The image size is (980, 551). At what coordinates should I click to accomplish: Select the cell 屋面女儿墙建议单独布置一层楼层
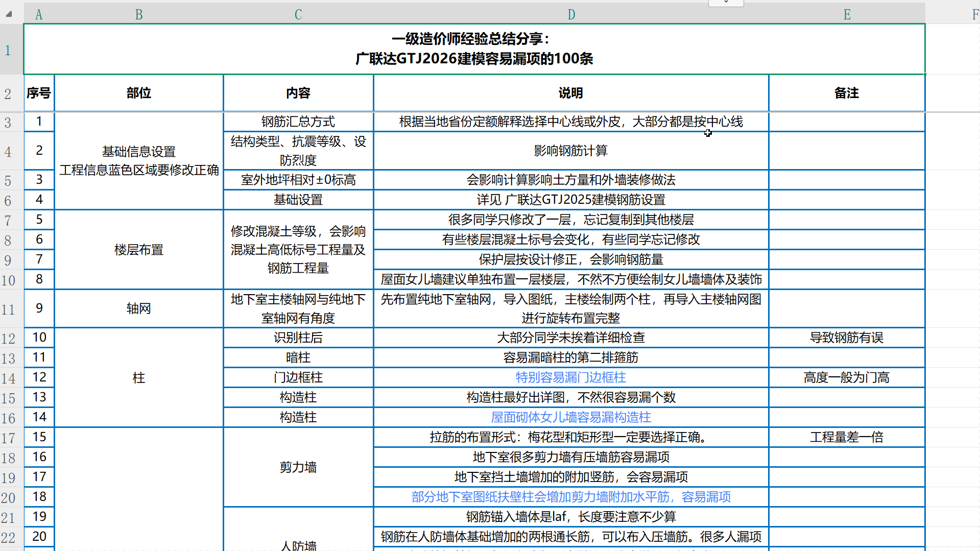coord(571,279)
